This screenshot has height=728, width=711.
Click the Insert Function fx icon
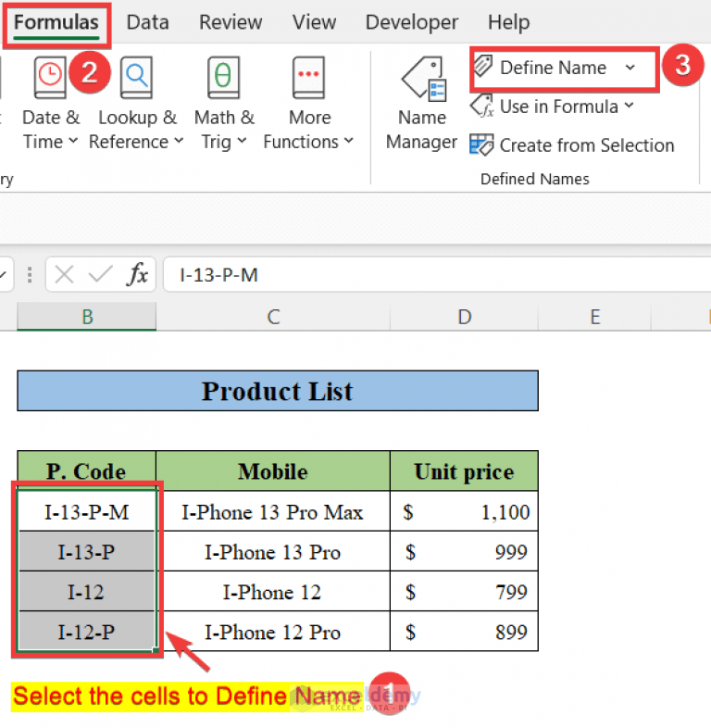tap(137, 274)
